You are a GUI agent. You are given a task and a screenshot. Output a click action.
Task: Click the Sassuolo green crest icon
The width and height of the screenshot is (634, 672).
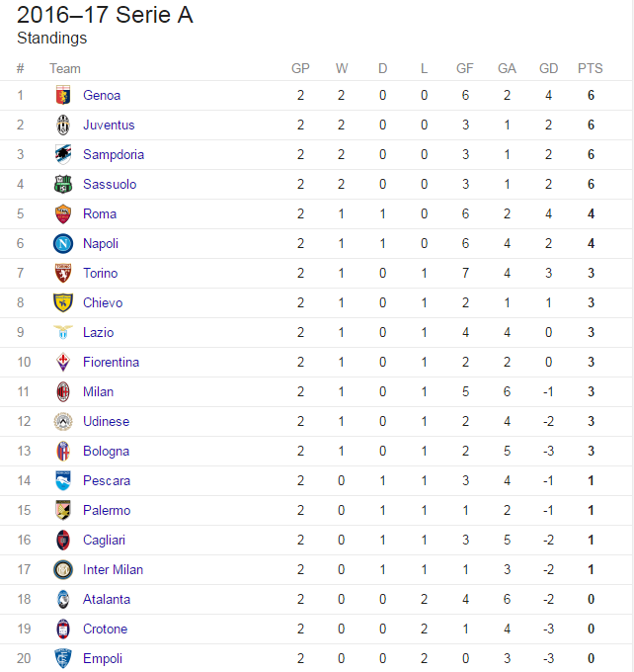pyautogui.click(x=63, y=184)
